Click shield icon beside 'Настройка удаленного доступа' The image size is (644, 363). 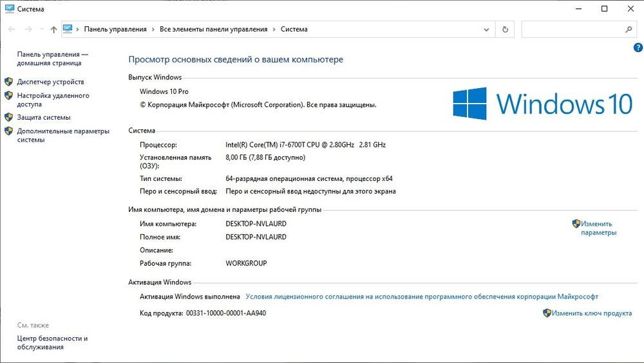coord(8,95)
